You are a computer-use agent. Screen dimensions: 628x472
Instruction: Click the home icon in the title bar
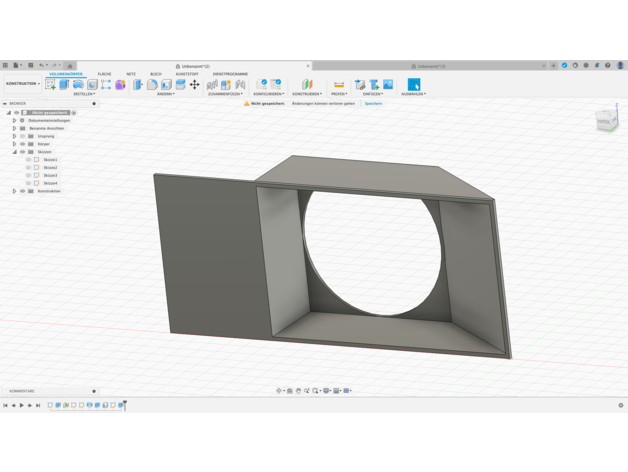pyautogui.click(x=70, y=66)
